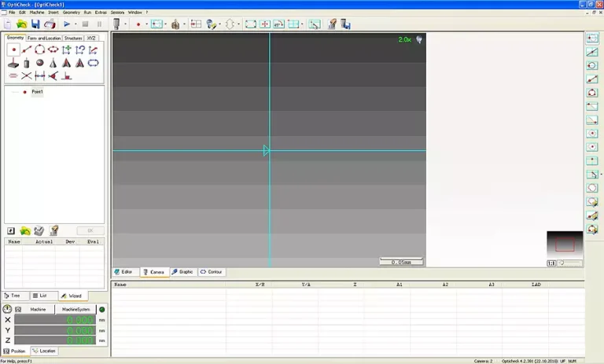This screenshot has width=604, height=364.
Task: Toggle the green machine status indicator
Action: (x=101, y=309)
